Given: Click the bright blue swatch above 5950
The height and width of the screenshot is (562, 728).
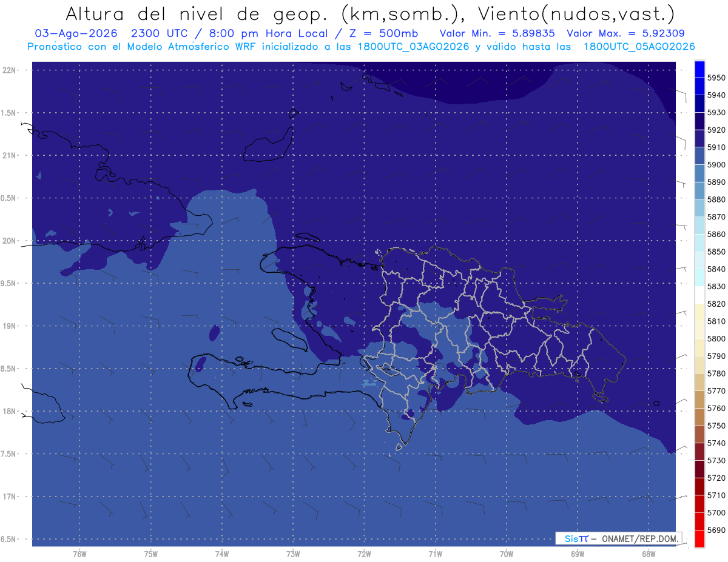Looking at the screenshot, I should click(699, 69).
